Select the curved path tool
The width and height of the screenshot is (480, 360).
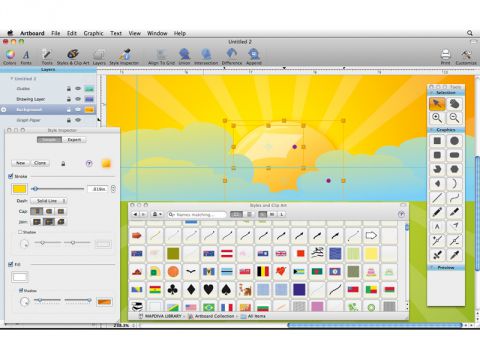(454, 198)
